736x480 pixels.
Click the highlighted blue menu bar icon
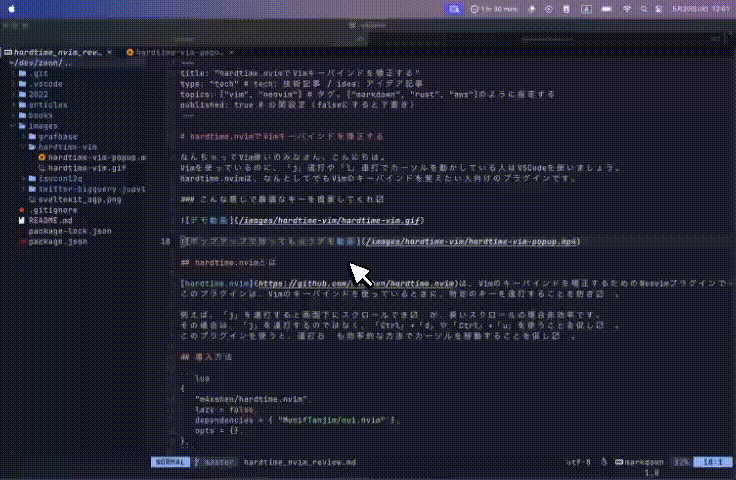(454, 9)
